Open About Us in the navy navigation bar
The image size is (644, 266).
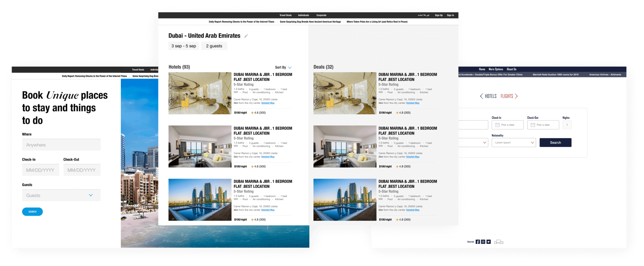pyautogui.click(x=512, y=69)
